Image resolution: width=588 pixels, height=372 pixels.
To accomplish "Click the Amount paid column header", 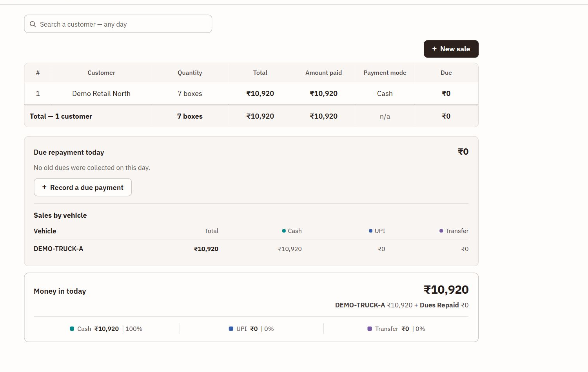I will point(324,73).
